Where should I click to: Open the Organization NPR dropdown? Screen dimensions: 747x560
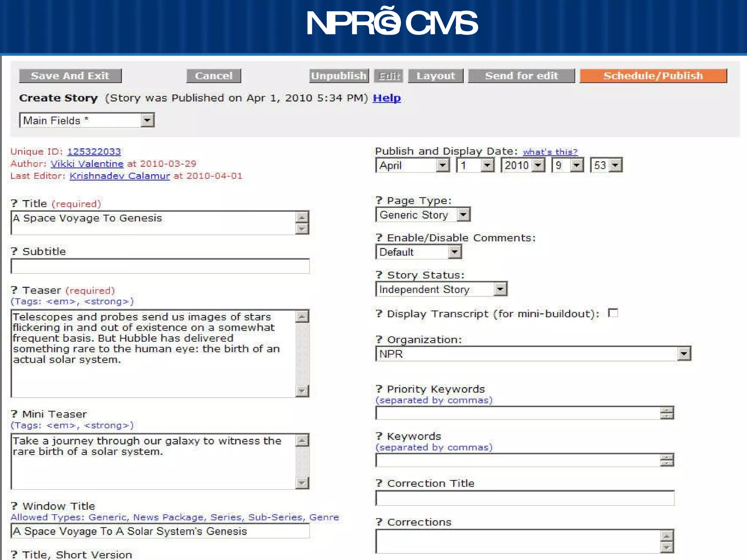pos(684,354)
